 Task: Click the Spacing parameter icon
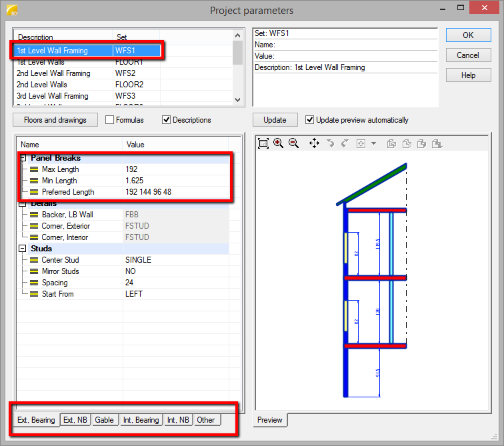click(x=33, y=283)
